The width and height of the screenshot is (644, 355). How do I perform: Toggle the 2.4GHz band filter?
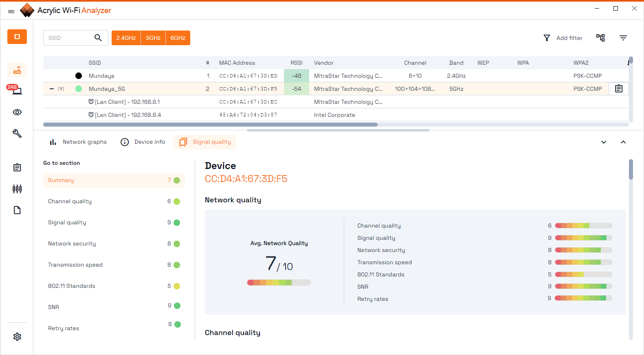pyautogui.click(x=126, y=38)
